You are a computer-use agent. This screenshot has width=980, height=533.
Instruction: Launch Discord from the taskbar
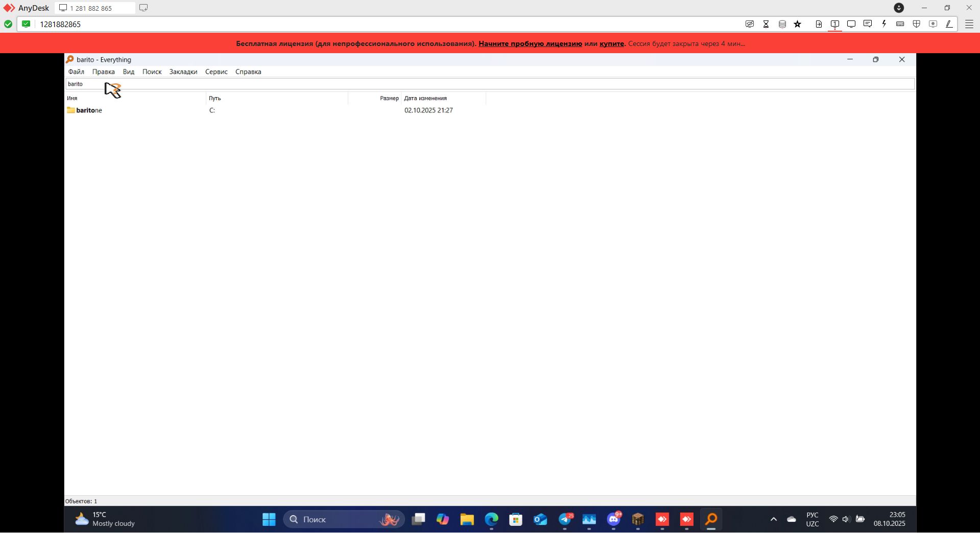(x=614, y=519)
